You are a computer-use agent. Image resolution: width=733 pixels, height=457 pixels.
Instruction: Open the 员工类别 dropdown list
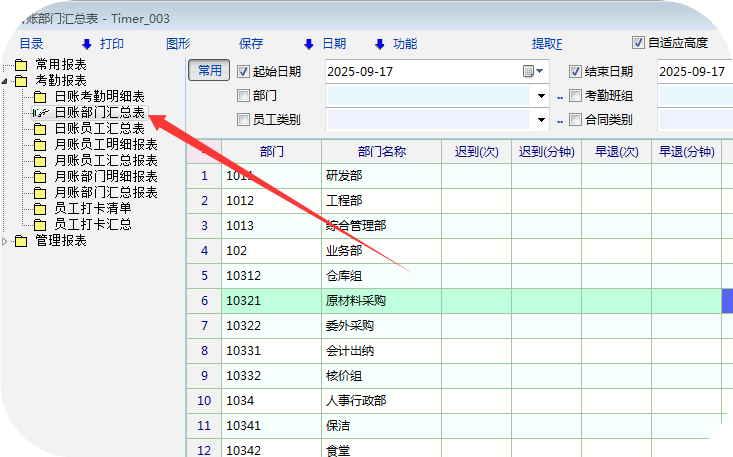tap(544, 120)
